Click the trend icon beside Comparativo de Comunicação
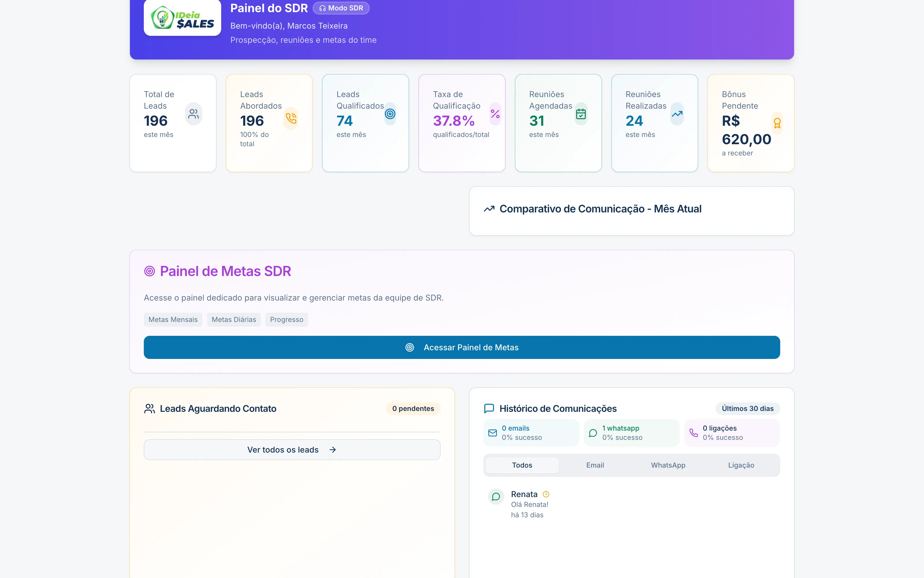924x578 pixels. coord(489,209)
